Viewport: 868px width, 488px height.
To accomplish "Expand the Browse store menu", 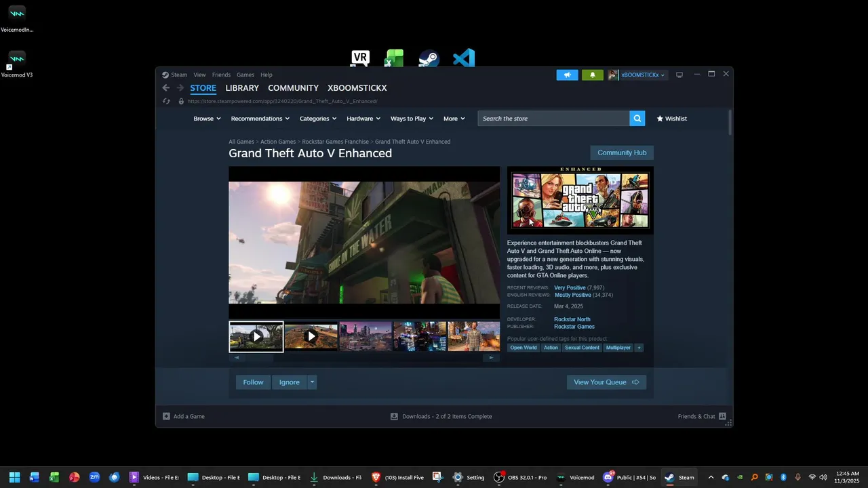I will pos(207,119).
